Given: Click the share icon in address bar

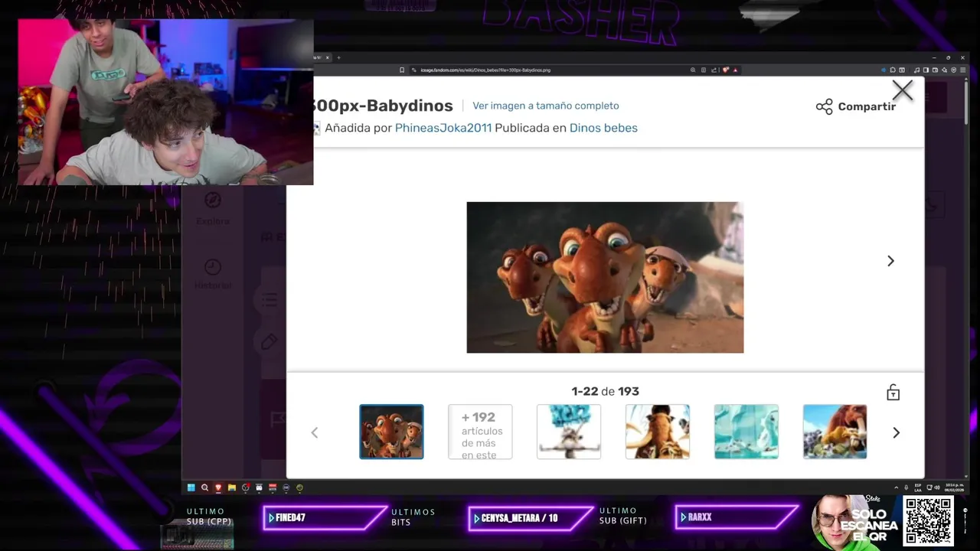Looking at the screenshot, I should point(714,70).
